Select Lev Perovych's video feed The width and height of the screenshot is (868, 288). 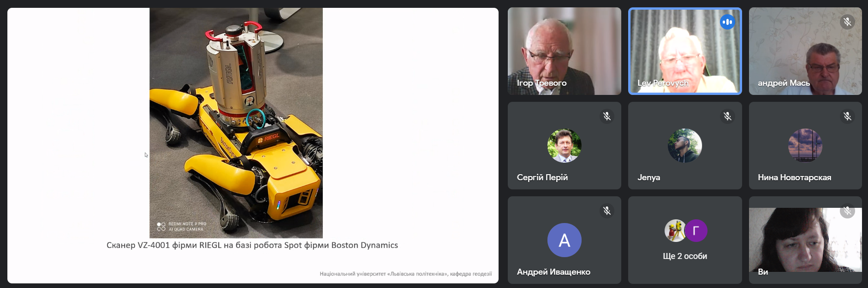[685, 51]
